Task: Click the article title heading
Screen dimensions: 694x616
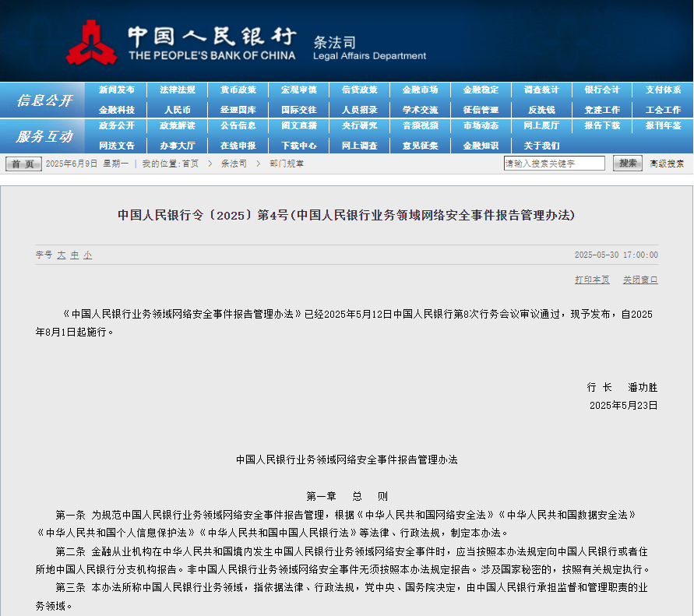Action: [346, 215]
